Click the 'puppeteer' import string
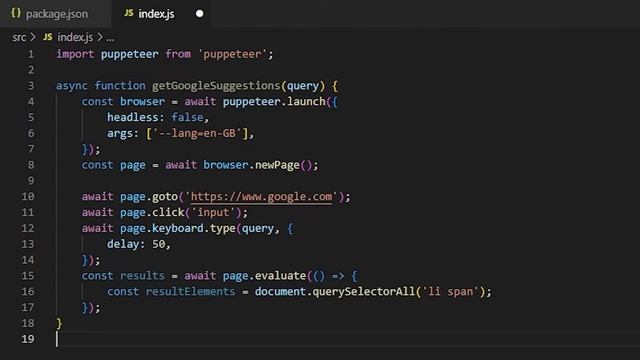The height and width of the screenshot is (360, 640). pyautogui.click(x=232, y=54)
